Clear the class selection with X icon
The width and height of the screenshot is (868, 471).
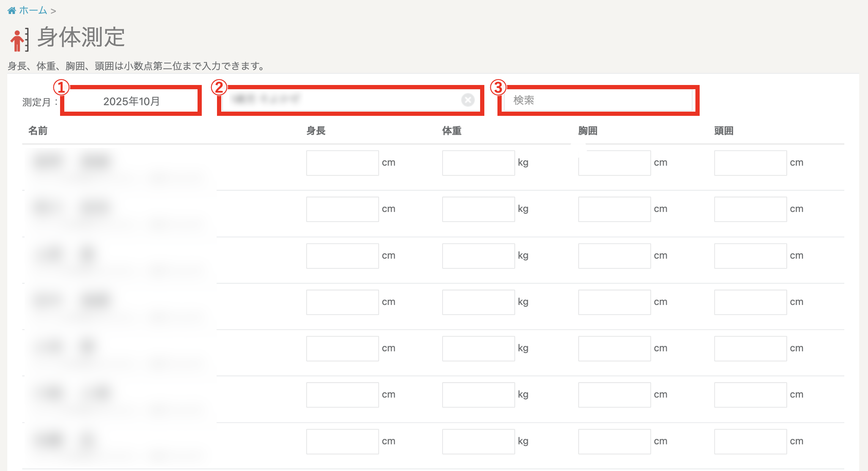coord(467,100)
